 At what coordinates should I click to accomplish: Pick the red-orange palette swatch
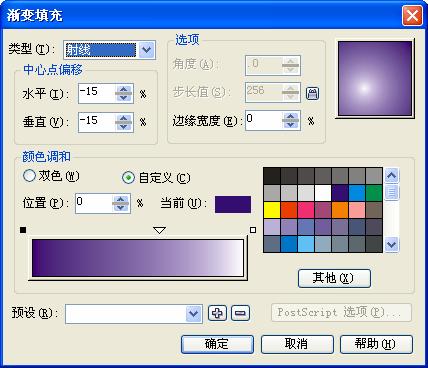click(289, 210)
